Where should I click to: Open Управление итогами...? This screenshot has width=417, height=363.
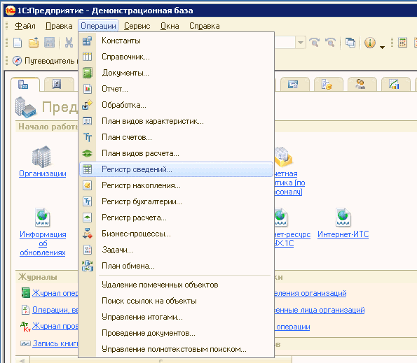[176, 317]
